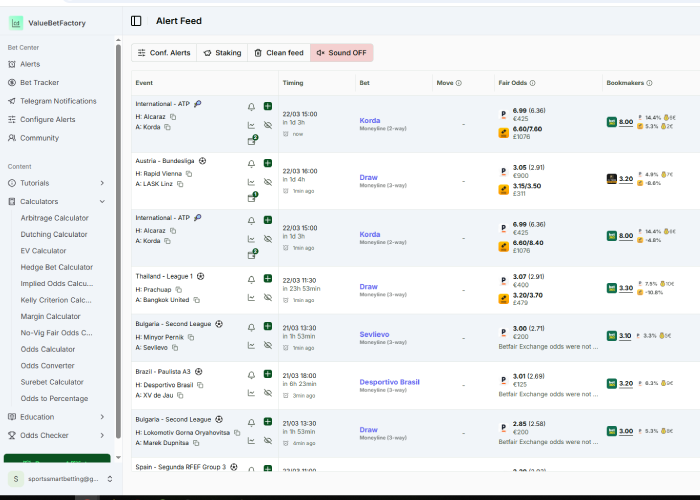Copy the Bangkok United team name
Viewport: 700px width, 500px height.
pos(196,300)
